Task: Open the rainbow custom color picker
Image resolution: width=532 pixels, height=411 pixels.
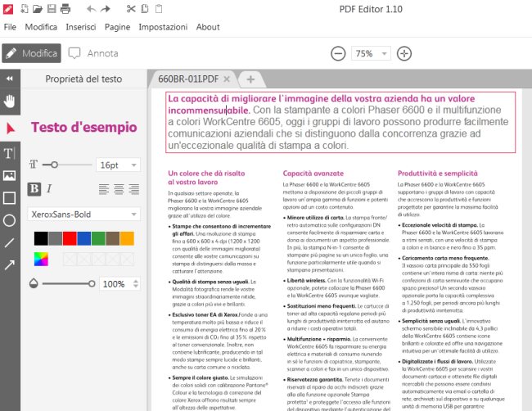Action: 41,260
